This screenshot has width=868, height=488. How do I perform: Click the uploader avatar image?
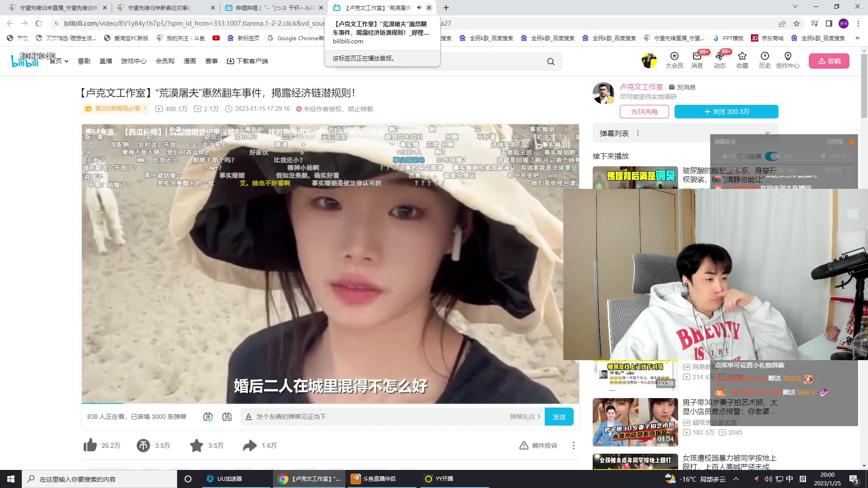click(603, 93)
